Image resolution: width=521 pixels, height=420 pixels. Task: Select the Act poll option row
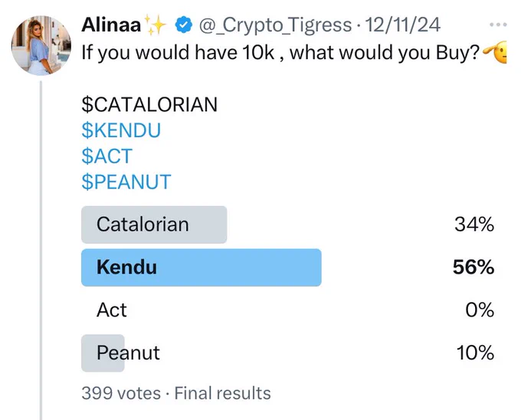click(288, 310)
